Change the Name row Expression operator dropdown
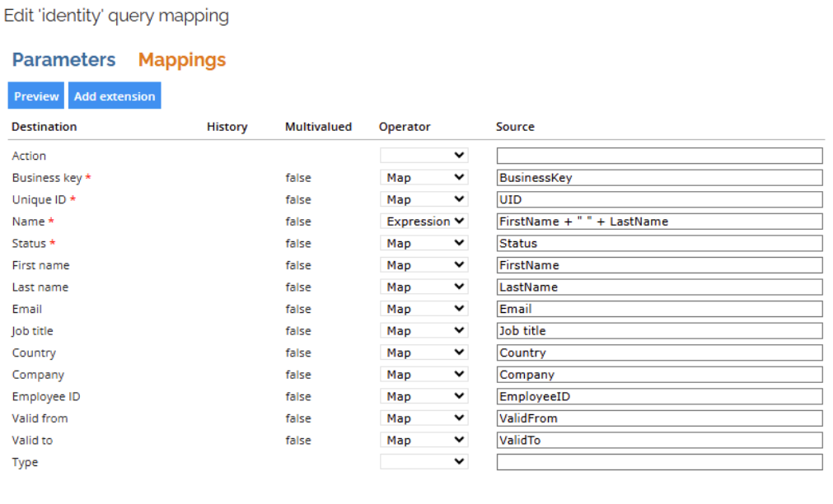Viewport: 833px width, 504px height. point(424,222)
